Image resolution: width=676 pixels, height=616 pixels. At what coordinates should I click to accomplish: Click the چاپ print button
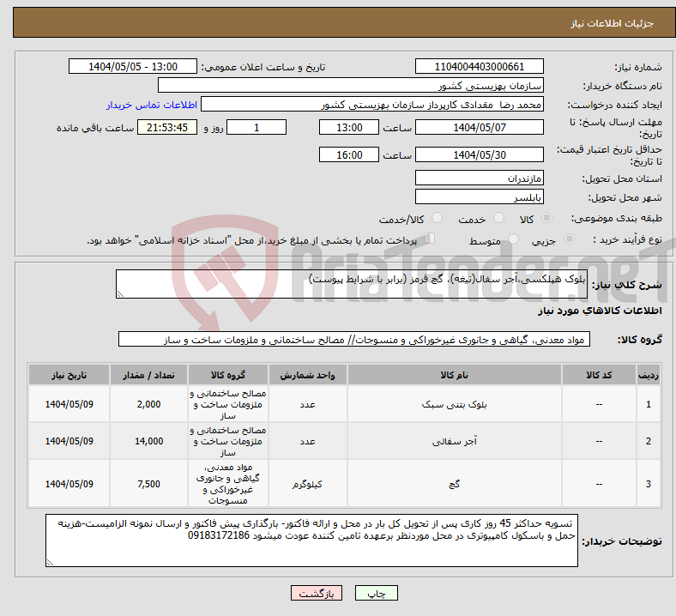coord(377,594)
